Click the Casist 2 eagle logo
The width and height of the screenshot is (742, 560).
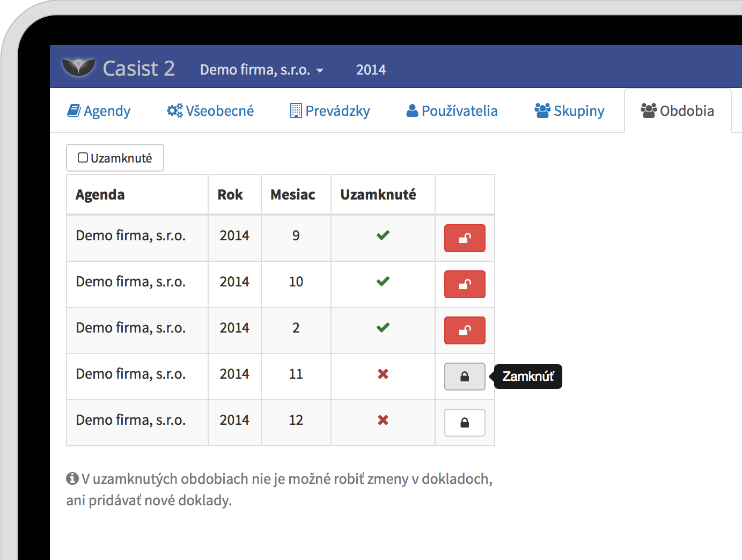78,68
